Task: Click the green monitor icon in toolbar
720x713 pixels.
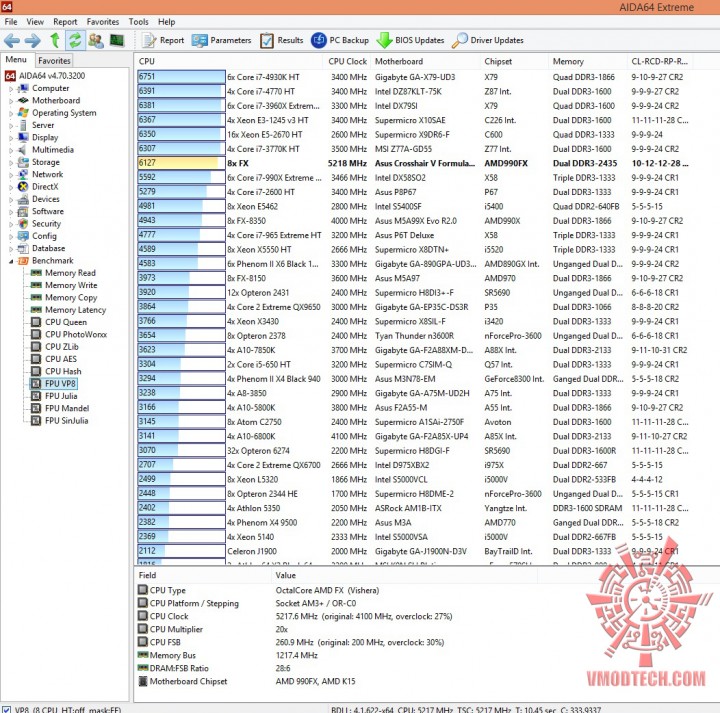Action: click(117, 40)
